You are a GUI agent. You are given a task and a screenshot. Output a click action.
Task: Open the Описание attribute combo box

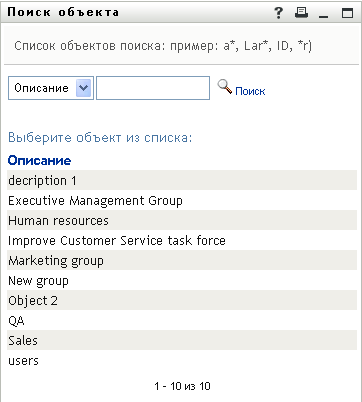(x=51, y=88)
